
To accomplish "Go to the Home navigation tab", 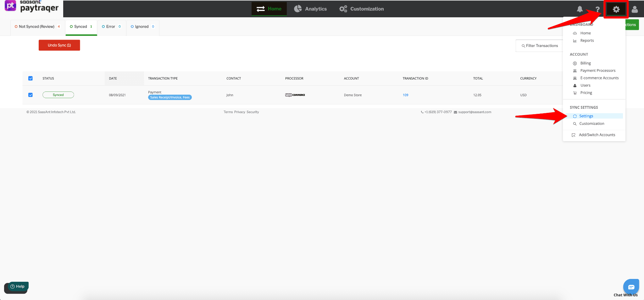I will pos(269,9).
